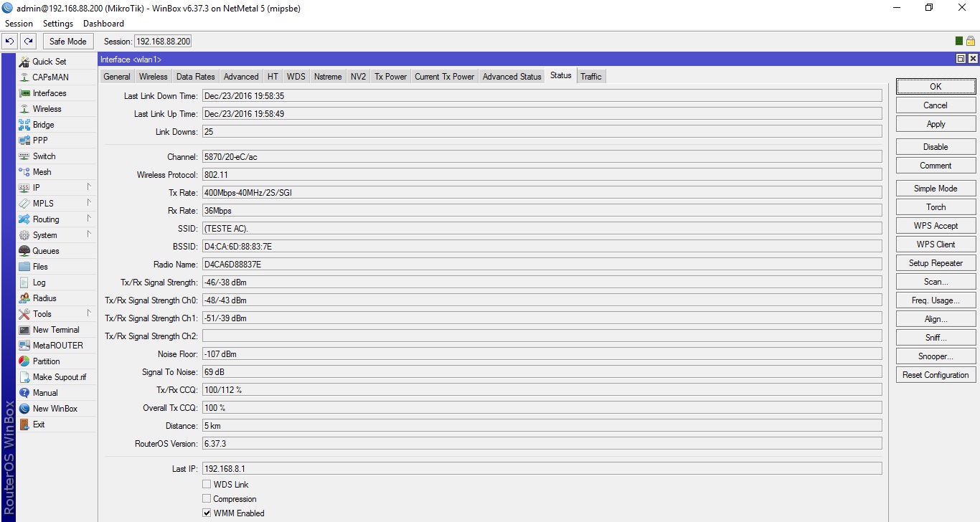
Task: Switch to the NV2 tab
Action: (359, 77)
